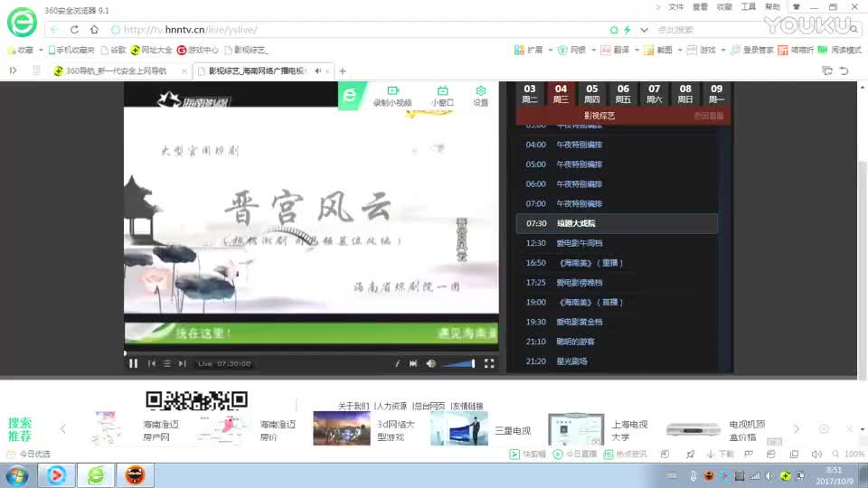
Task: Open the 翻译 translate dropdown arrow
Action: click(637, 51)
